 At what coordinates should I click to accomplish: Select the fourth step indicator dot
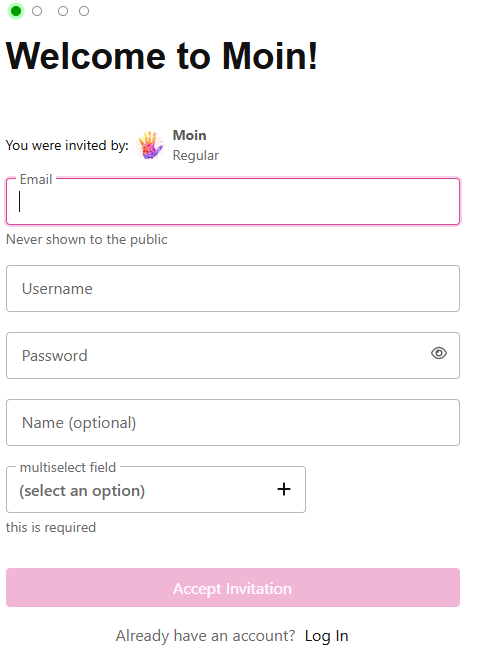(84, 11)
